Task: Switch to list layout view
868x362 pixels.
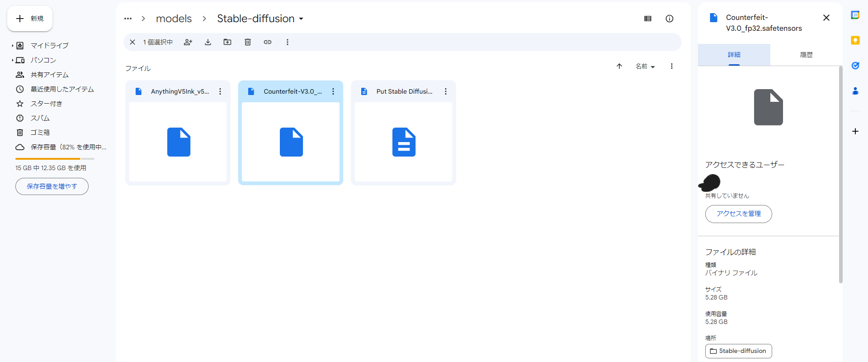Action: point(648,19)
